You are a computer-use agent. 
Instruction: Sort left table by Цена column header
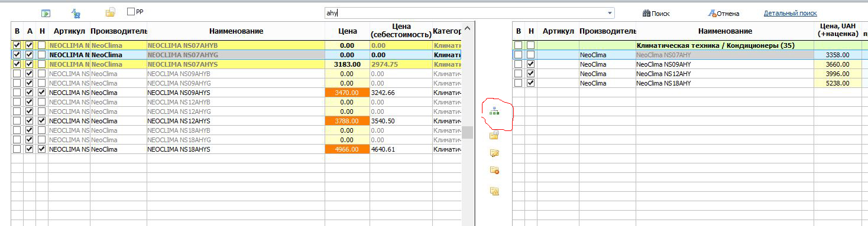tap(347, 31)
